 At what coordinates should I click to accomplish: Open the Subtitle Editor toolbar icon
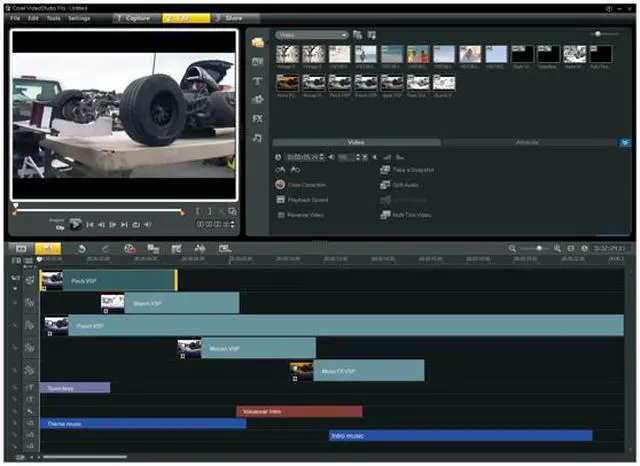pos(225,249)
